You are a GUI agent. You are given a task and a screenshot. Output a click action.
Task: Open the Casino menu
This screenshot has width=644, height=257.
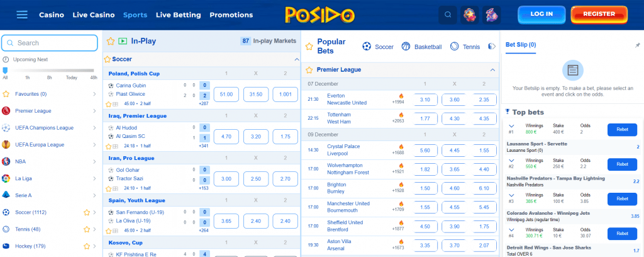pos(52,15)
